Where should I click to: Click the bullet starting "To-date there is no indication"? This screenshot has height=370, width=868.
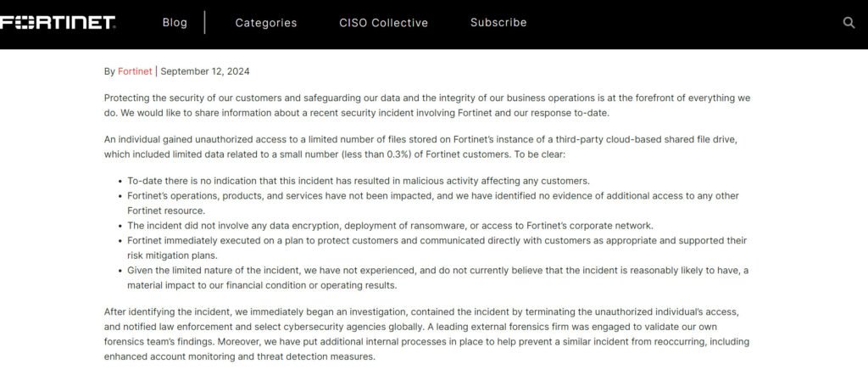point(358,181)
